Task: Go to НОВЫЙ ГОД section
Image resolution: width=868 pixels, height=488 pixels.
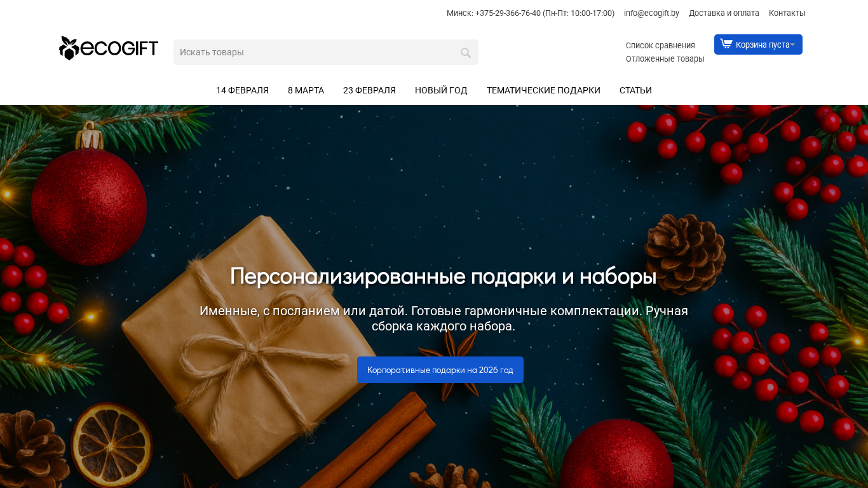Action: 441,90
